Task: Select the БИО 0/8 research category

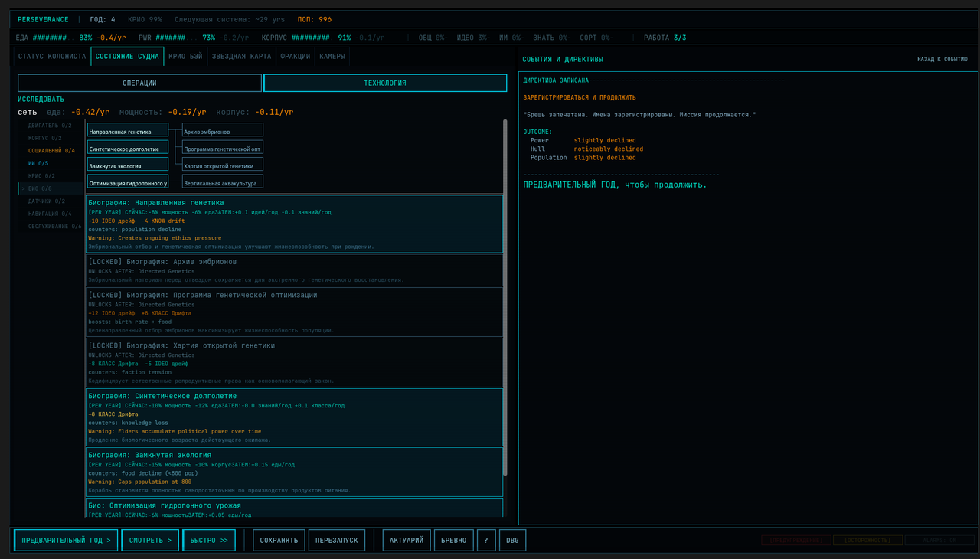Action: click(x=50, y=188)
